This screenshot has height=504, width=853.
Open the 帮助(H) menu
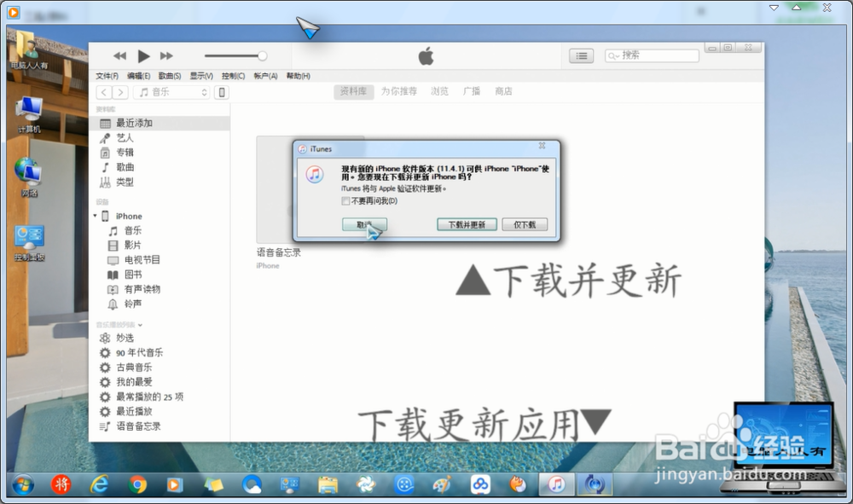point(298,76)
